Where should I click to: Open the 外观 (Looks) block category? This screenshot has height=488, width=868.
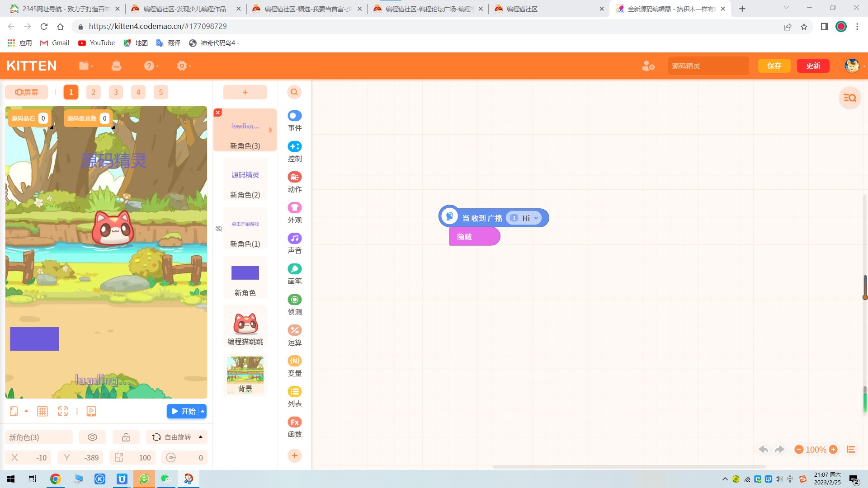[x=294, y=213]
